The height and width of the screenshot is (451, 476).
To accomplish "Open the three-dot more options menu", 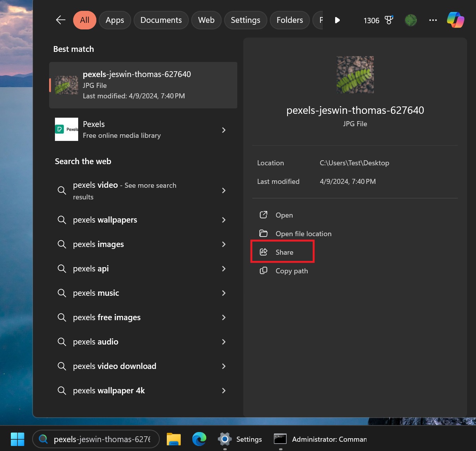I will 433,20.
